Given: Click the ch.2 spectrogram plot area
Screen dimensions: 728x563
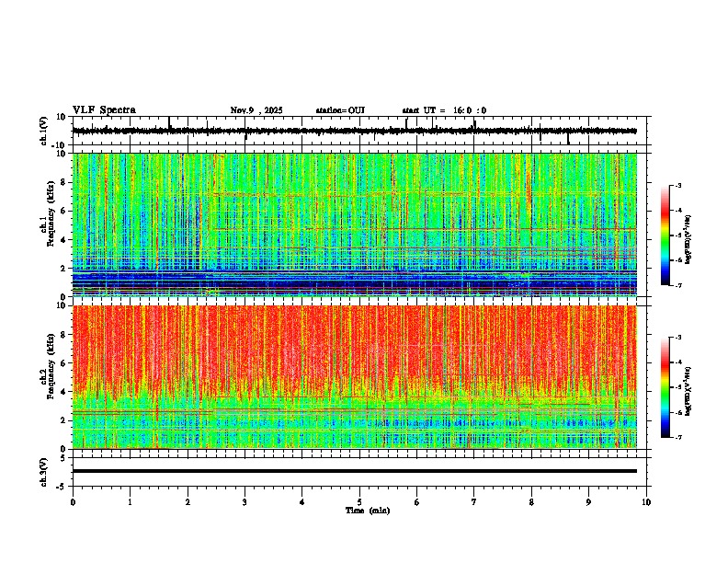Looking at the screenshot, I should (355, 377).
